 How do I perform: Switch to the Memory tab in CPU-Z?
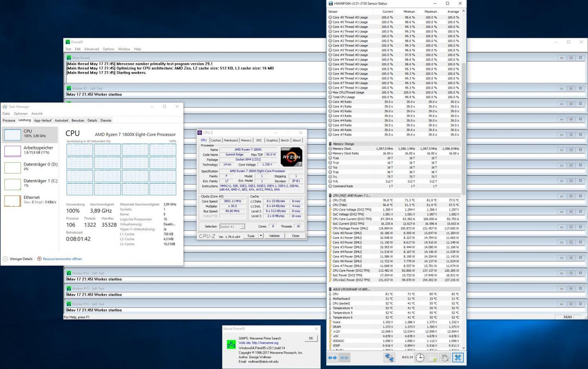[246, 140]
